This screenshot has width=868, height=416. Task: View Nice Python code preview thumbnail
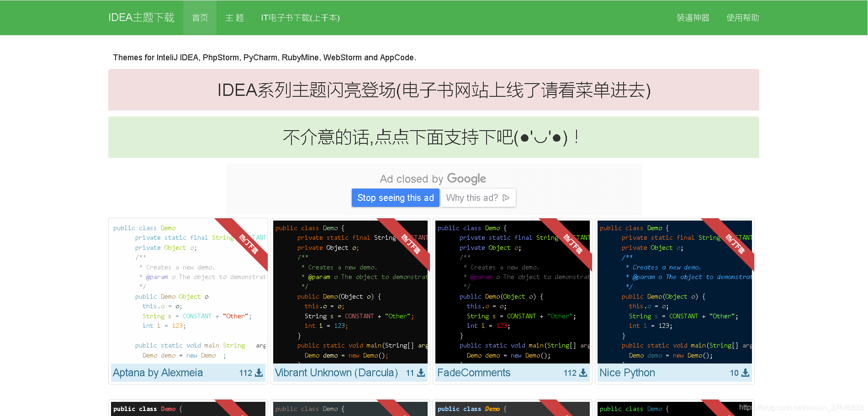[675, 292]
